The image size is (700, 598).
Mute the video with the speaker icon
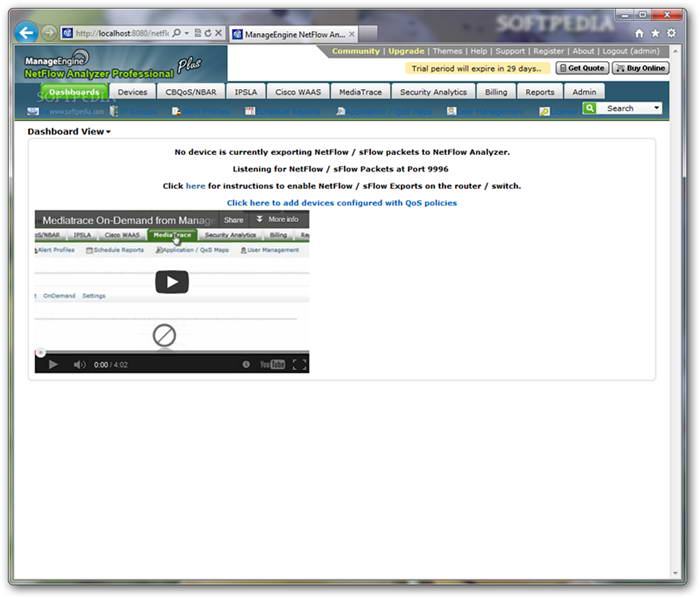79,365
